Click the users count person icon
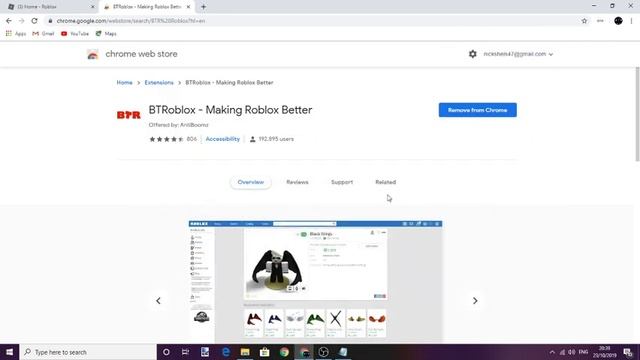Image resolution: width=640 pixels, height=360 pixels. (x=253, y=139)
